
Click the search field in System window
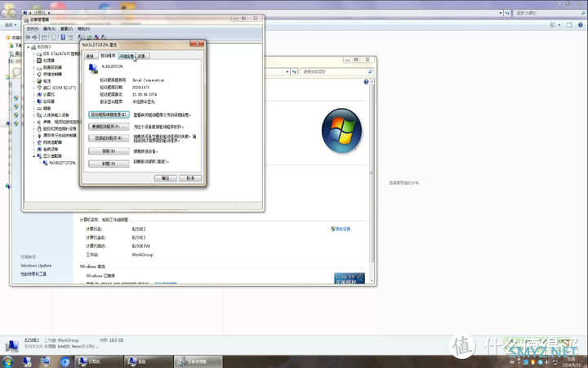tap(336, 72)
